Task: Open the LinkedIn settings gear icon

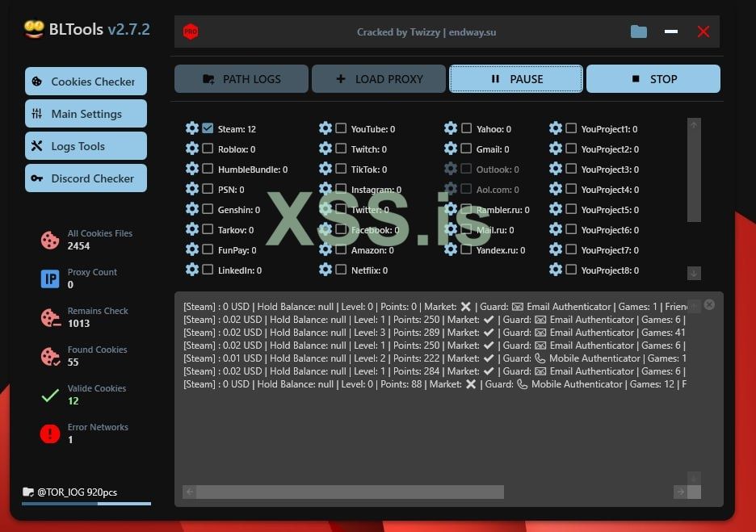Action: point(192,270)
